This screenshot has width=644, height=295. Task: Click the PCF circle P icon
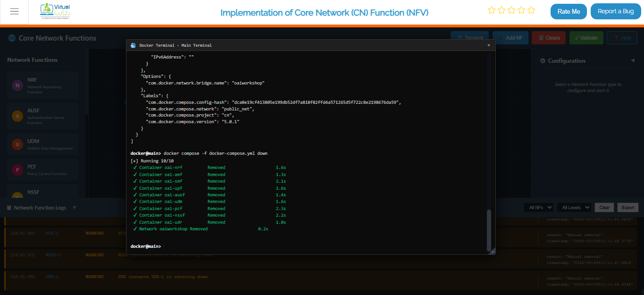point(17,170)
